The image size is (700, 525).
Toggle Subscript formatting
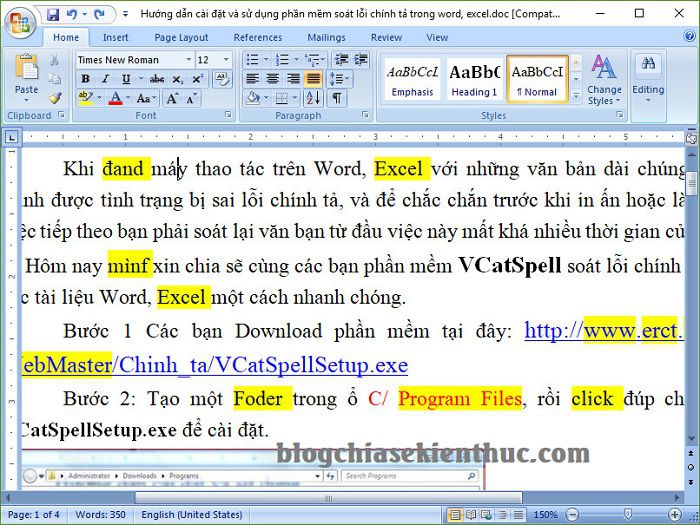(x=177, y=79)
